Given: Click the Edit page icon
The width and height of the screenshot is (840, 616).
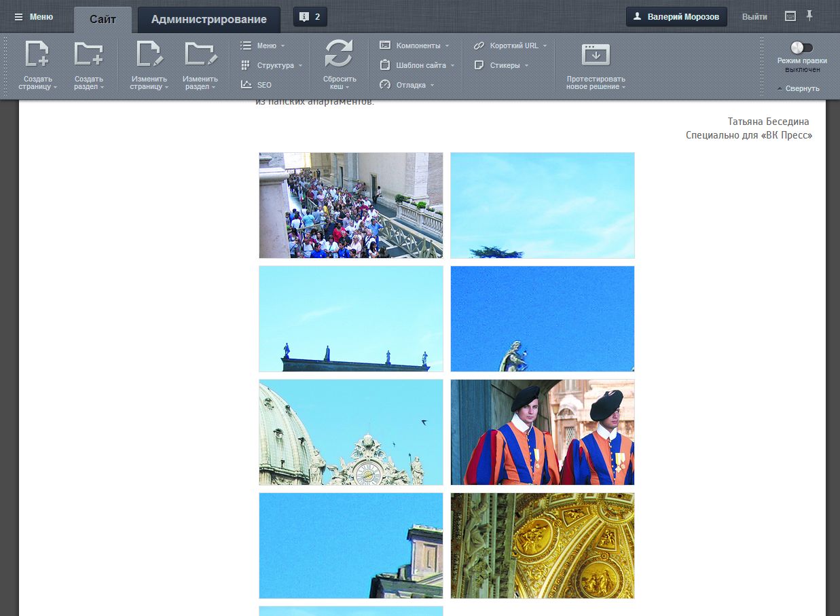Looking at the screenshot, I should click(149, 54).
